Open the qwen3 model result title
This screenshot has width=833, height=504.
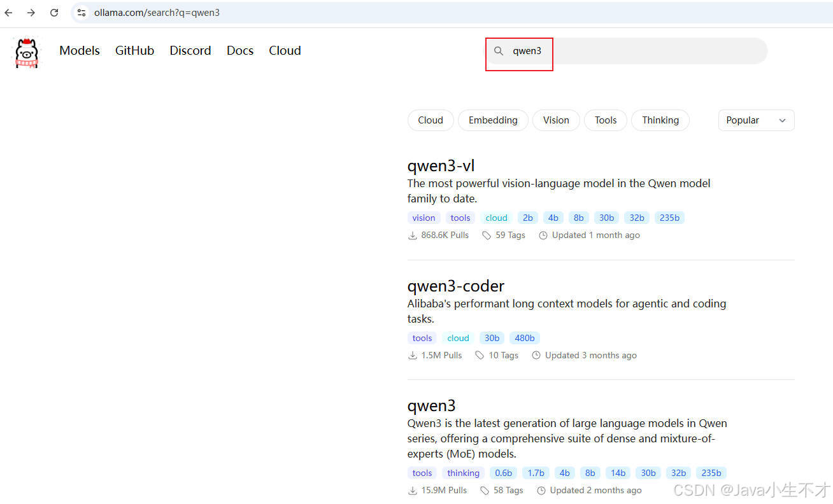[x=432, y=406]
